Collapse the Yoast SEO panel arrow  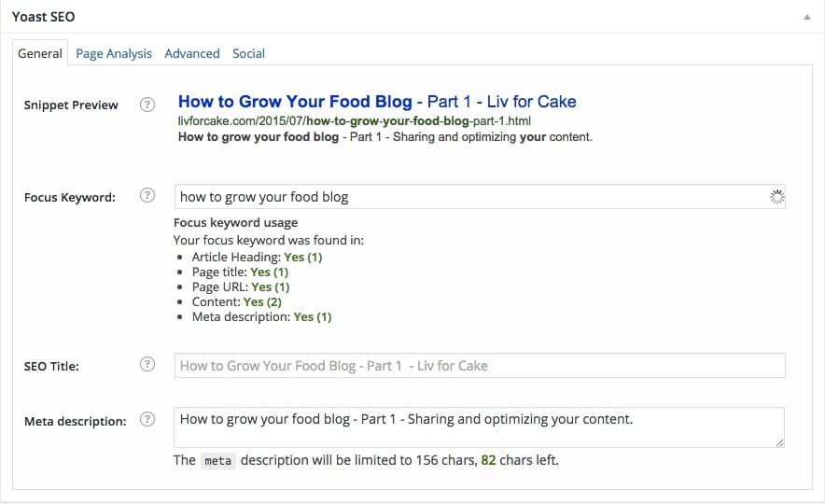805,17
